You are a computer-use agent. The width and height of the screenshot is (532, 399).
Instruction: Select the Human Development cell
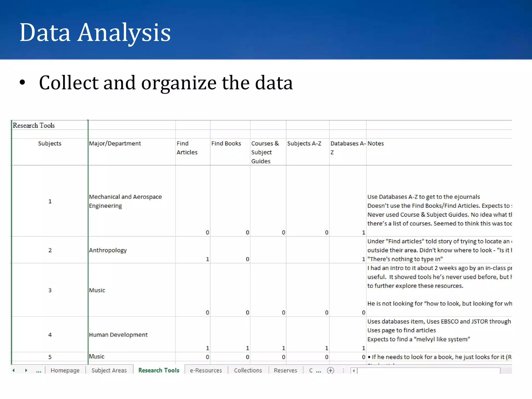click(x=132, y=334)
